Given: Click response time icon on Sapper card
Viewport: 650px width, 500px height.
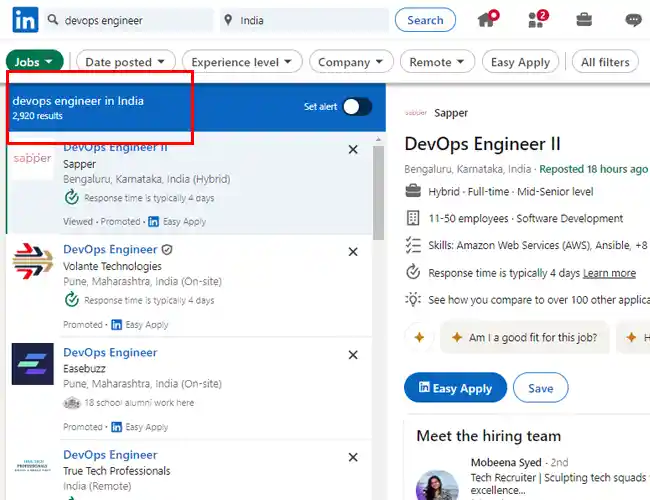Looking at the screenshot, I should point(72,197).
